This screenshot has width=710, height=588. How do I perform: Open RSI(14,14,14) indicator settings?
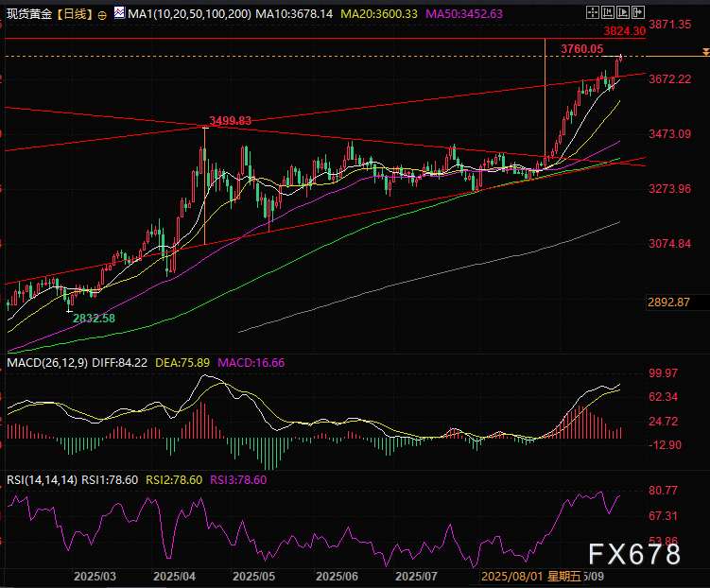pyautogui.click(x=40, y=479)
